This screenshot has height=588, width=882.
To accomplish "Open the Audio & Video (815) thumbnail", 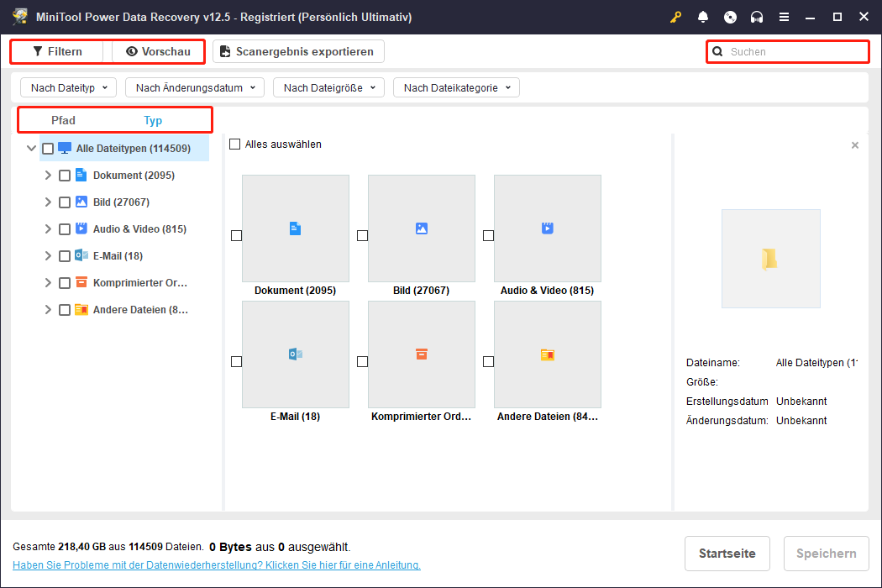I will (548, 228).
